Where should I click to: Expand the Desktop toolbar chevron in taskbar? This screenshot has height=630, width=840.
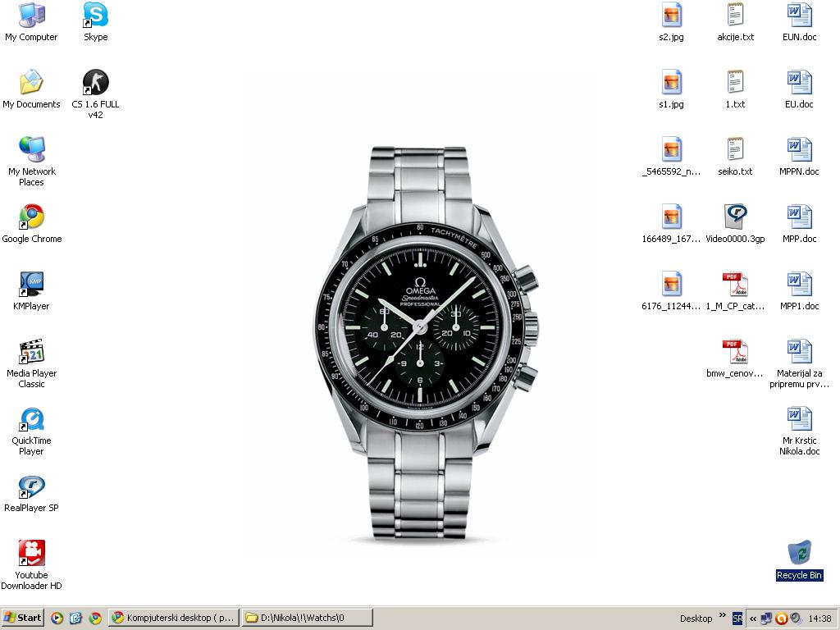coord(723,615)
